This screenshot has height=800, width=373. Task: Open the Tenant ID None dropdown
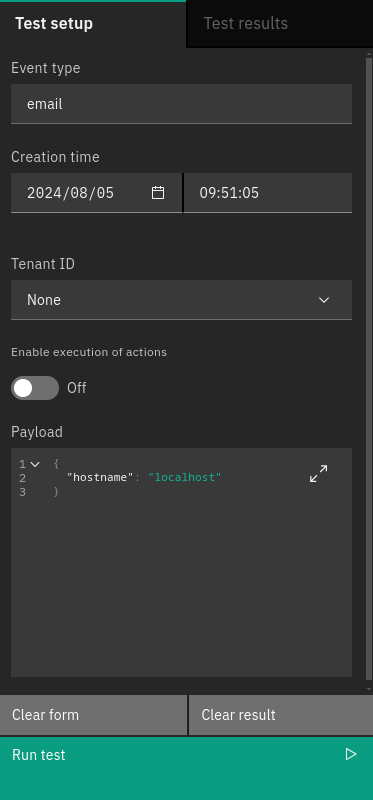181,300
